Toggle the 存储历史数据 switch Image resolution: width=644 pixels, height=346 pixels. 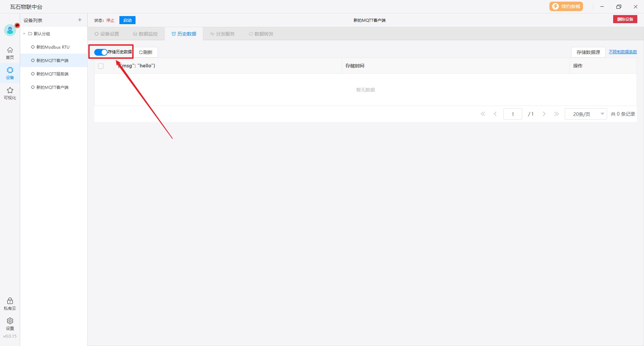tap(101, 52)
